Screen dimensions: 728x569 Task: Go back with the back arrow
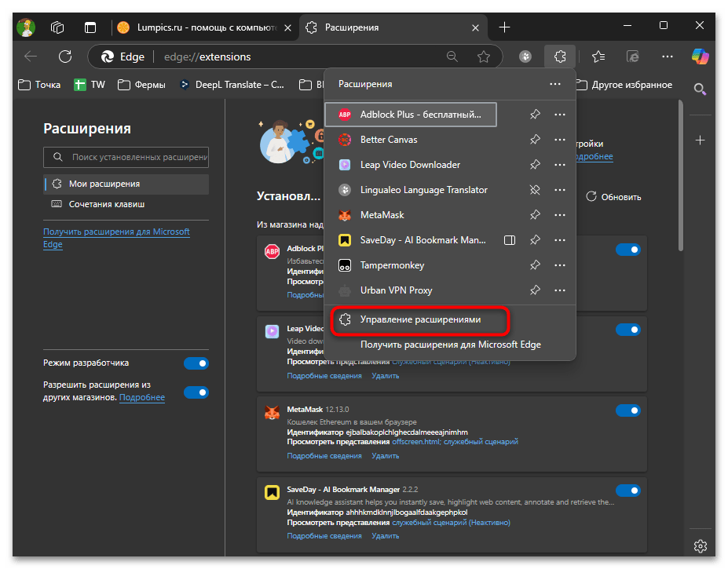[31, 57]
